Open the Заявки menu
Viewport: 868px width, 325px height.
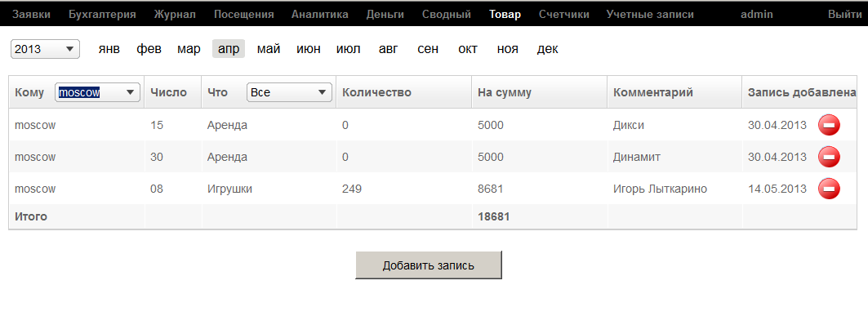click(31, 15)
